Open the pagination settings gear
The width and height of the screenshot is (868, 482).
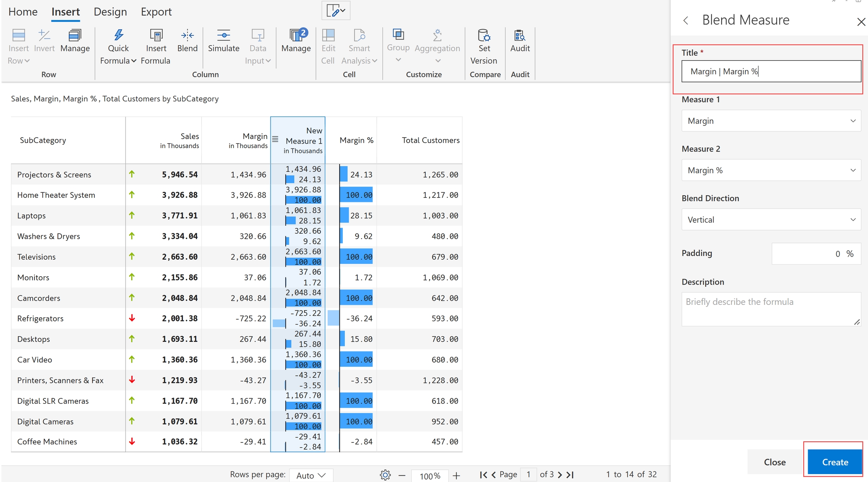(x=385, y=475)
